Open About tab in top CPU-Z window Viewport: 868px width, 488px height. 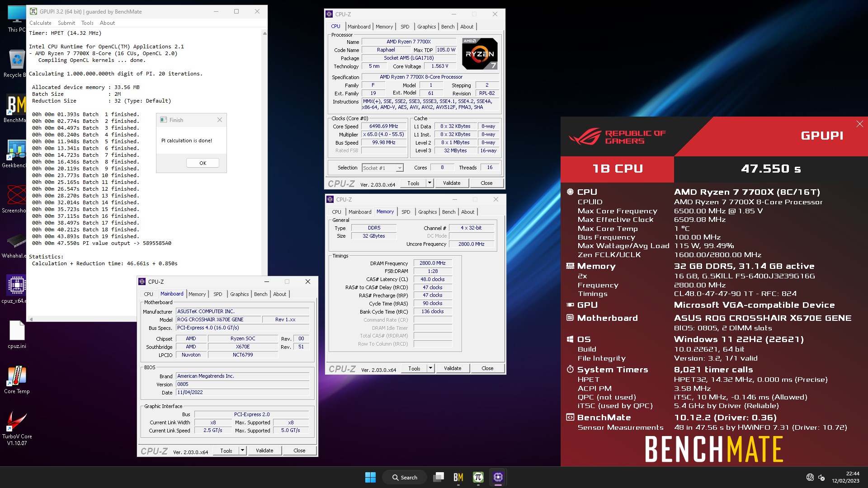[467, 27]
